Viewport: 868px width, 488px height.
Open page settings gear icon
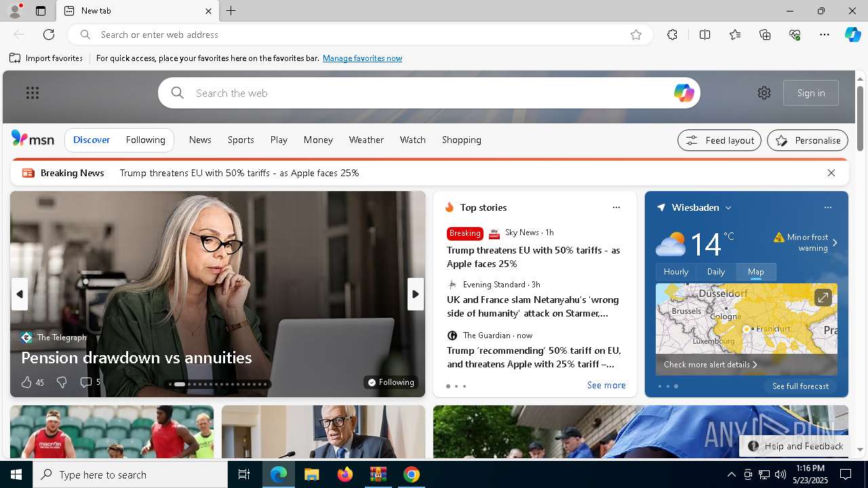(x=764, y=93)
